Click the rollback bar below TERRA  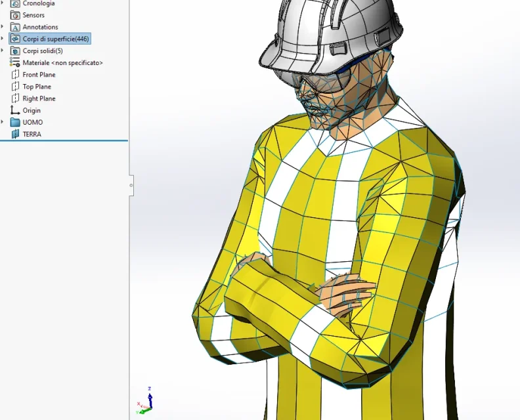click(x=64, y=140)
